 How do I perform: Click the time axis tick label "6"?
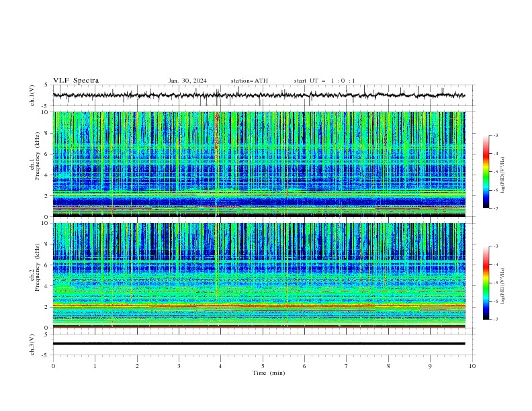[304, 366]
